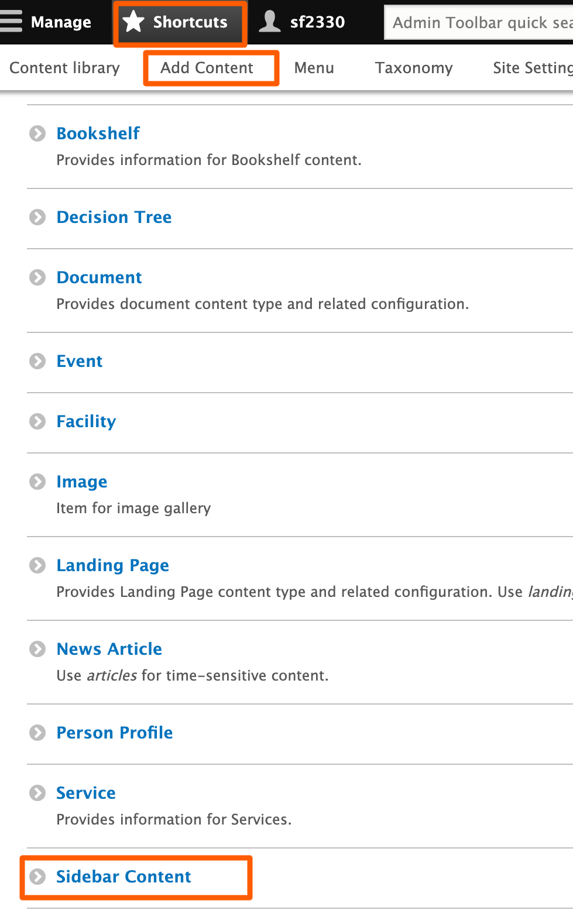Open the Landing Page content type link
The height and width of the screenshot is (924, 573).
pos(113,565)
